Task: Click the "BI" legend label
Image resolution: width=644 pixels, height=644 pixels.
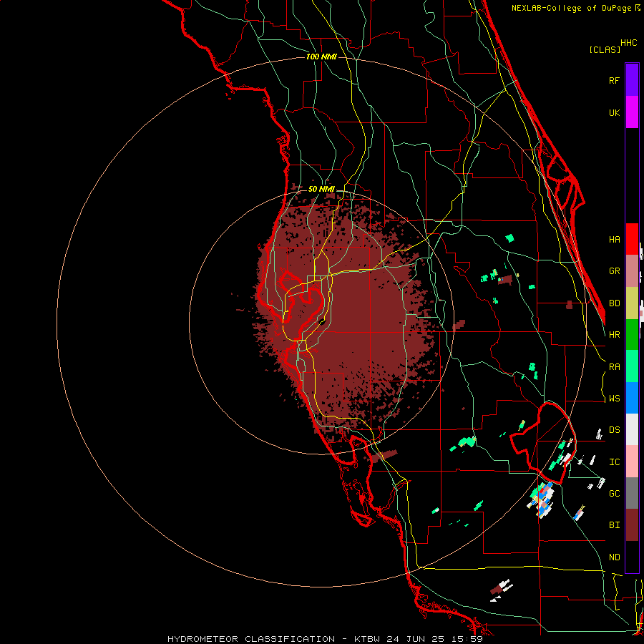Action: coord(614,525)
